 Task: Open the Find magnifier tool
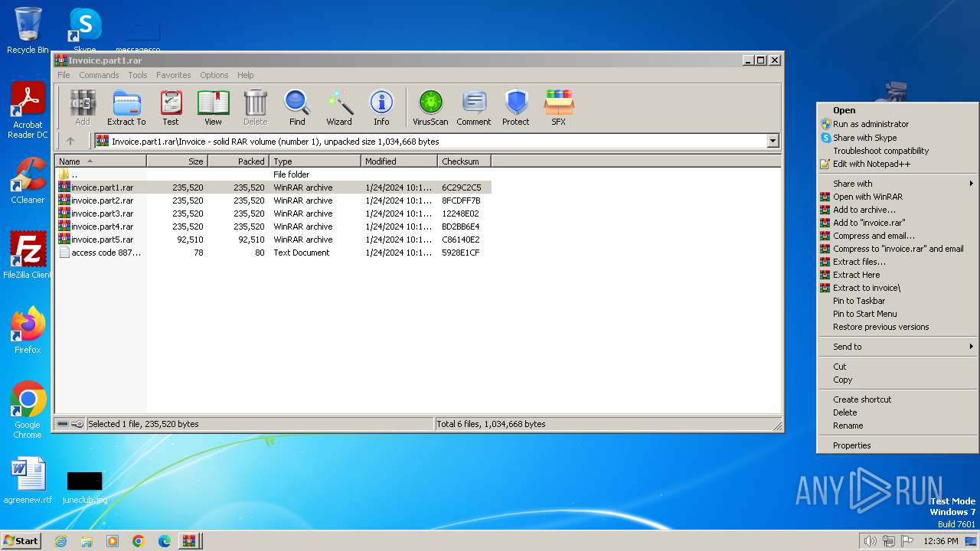click(x=297, y=107)
